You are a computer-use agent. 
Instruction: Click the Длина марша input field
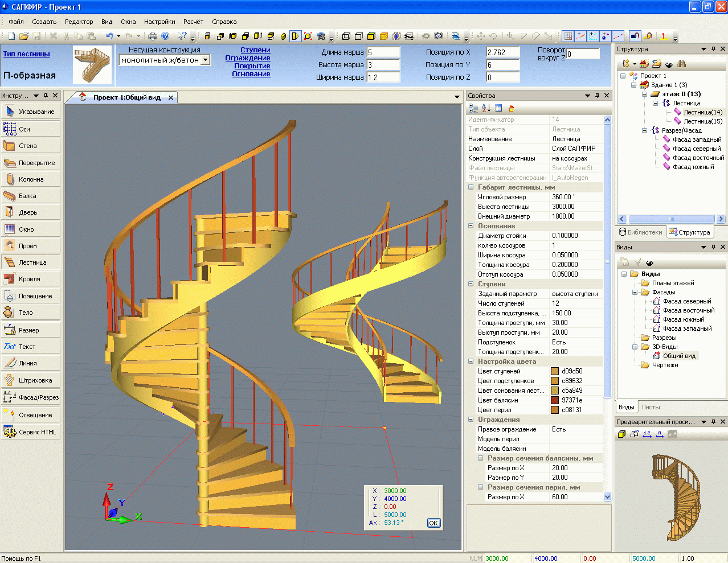click(383, 52)
